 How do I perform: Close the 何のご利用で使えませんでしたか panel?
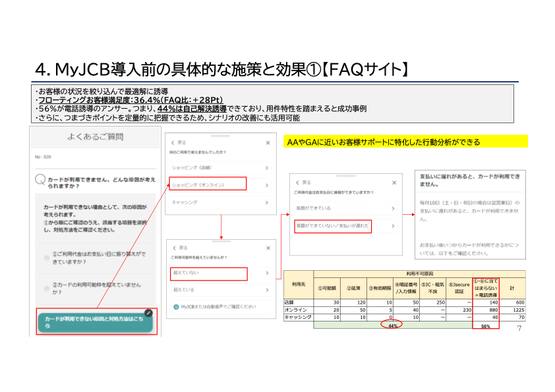(268, 143)
